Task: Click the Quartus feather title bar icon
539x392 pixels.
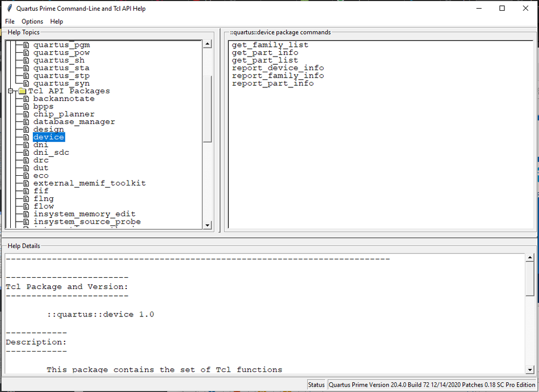Action: 10,8
